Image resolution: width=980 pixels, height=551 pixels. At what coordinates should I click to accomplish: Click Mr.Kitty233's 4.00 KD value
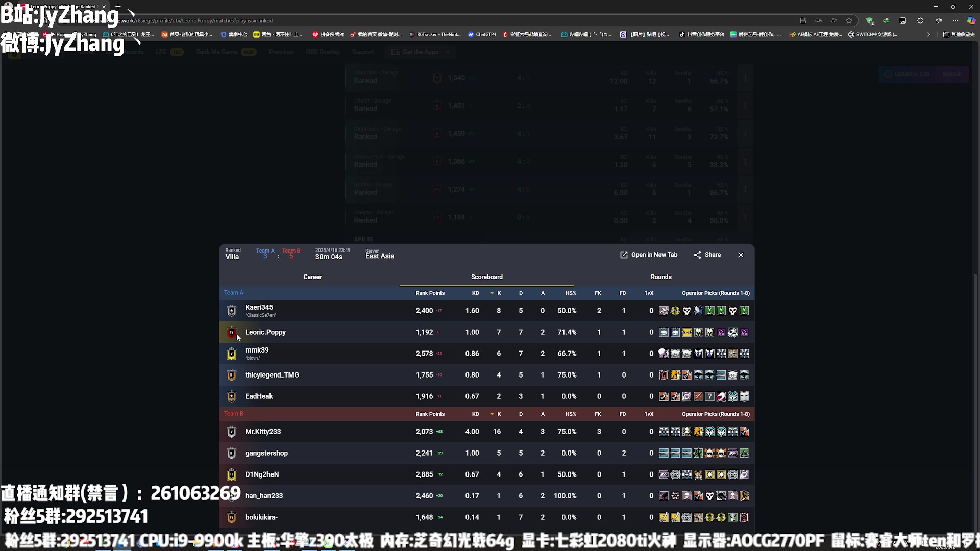[x=472, y=432]
